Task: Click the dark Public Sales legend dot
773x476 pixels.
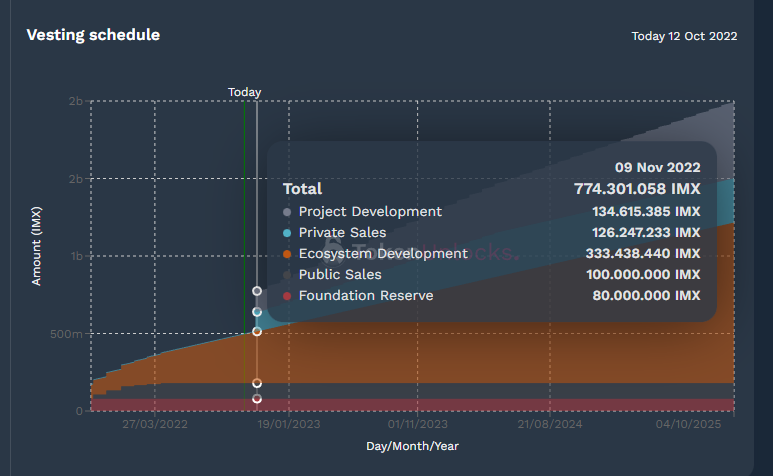Action: (288, 275)
